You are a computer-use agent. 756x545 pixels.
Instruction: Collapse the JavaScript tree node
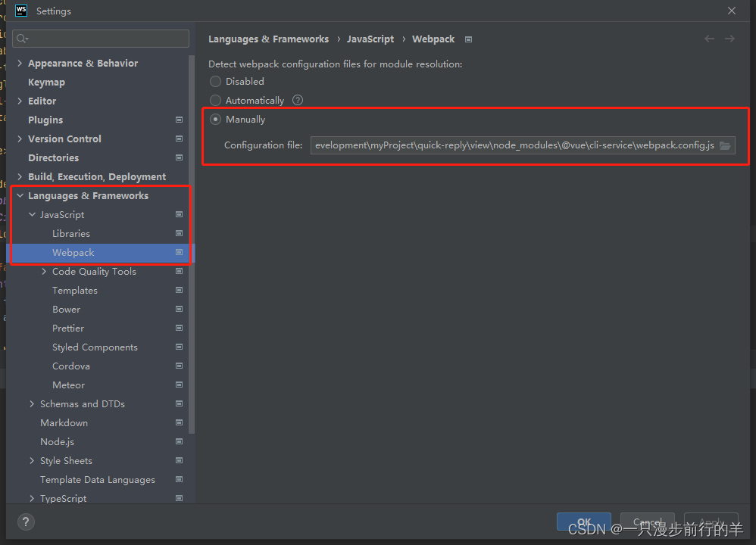tap(32, 214)
